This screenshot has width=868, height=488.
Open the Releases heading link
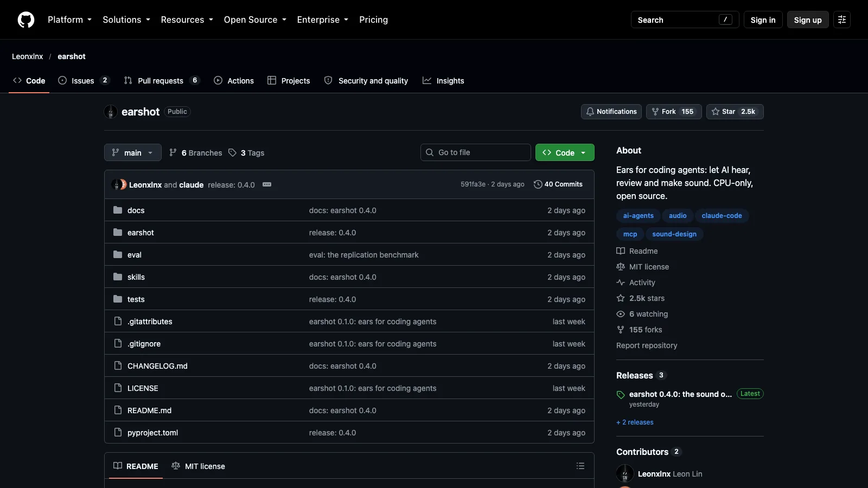click(641, 375)
